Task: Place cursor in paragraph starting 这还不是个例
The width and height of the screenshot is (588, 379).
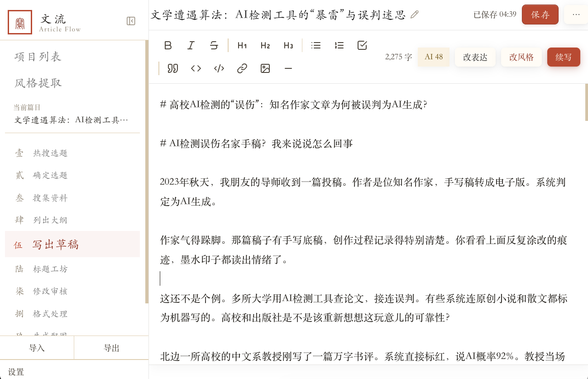Action: pos(363,308)
